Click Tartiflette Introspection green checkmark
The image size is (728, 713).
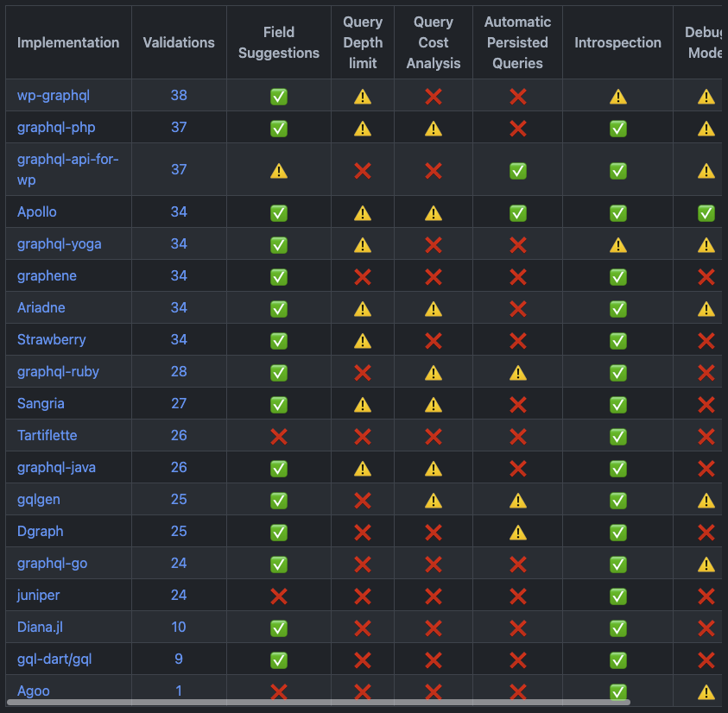coord(618,437)
